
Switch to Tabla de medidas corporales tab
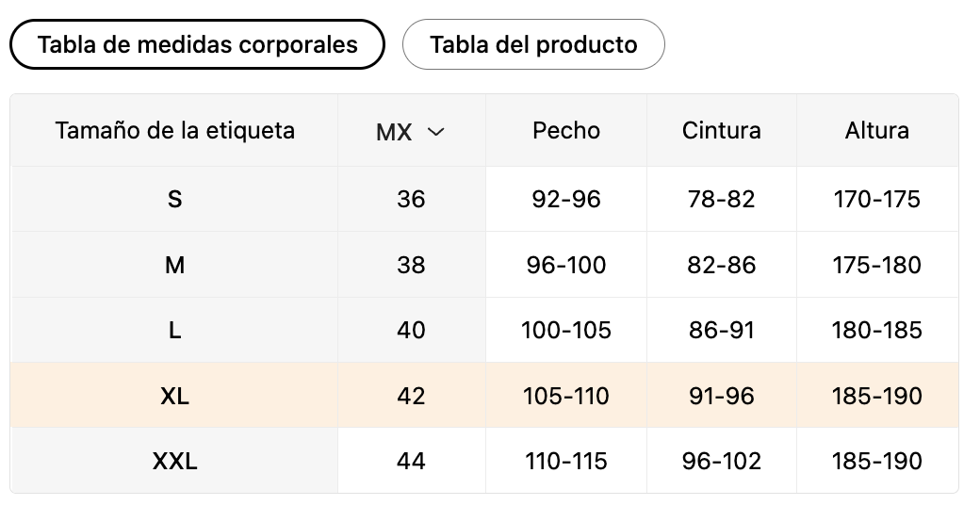click(197, 44)
